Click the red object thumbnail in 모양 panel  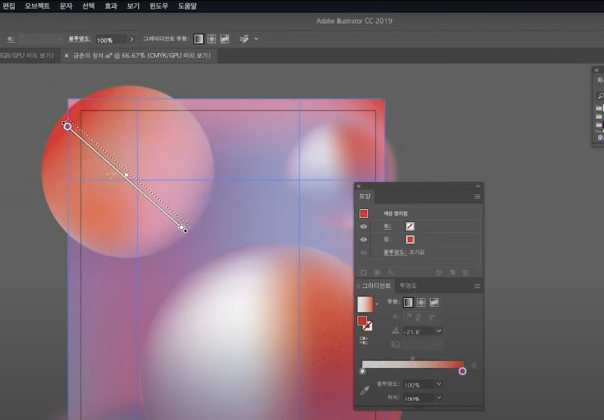click(364, 213)
